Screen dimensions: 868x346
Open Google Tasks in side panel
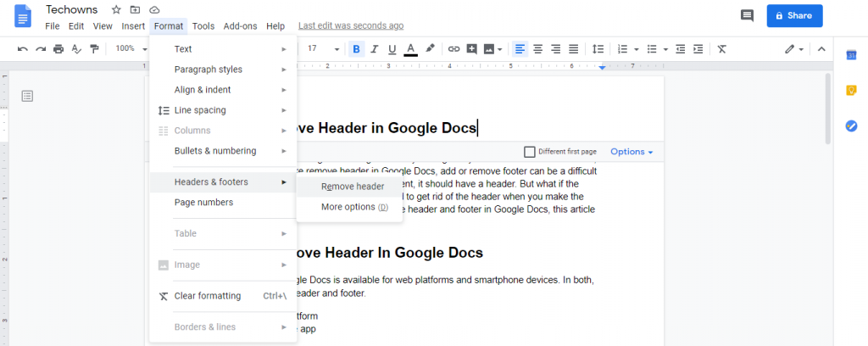click(851, 126)
